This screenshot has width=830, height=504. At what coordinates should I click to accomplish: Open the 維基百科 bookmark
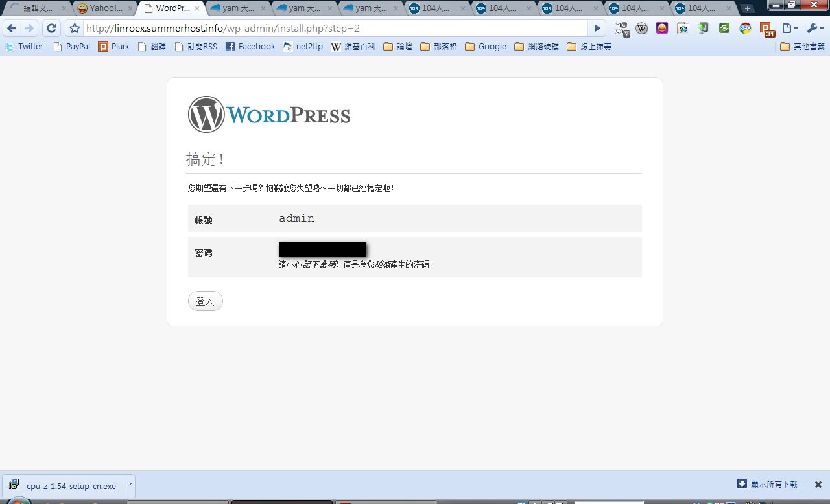[353, 47]
